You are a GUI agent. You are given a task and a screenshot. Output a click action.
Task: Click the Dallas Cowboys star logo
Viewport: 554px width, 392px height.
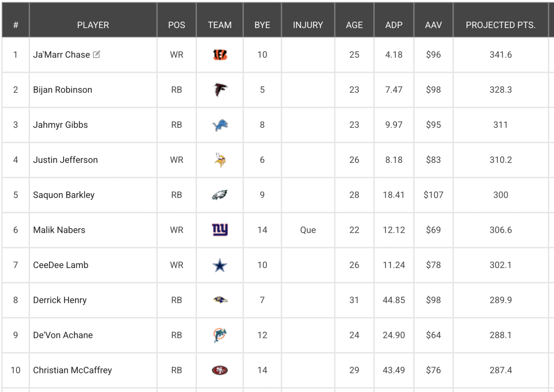pos(220,266)
